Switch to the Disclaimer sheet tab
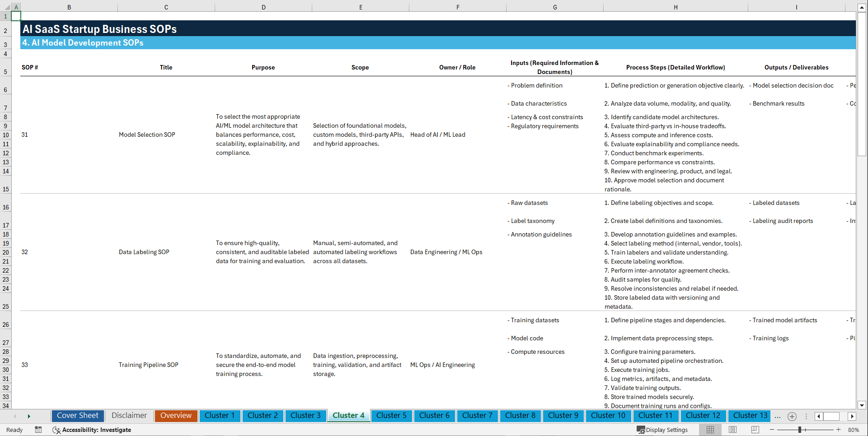 pyautogui.click(x=129, y=415)
